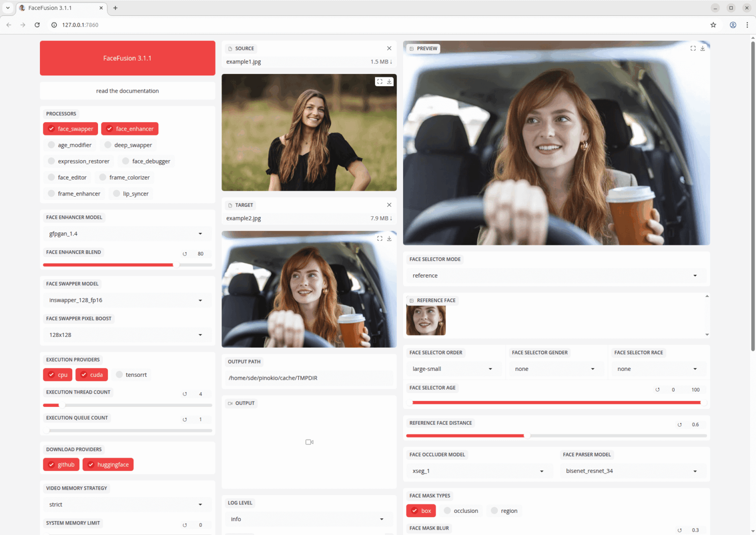Viewport: 756px width, 535px height.
Task: Expand the Preview to fullscreen
Action: 693,48
